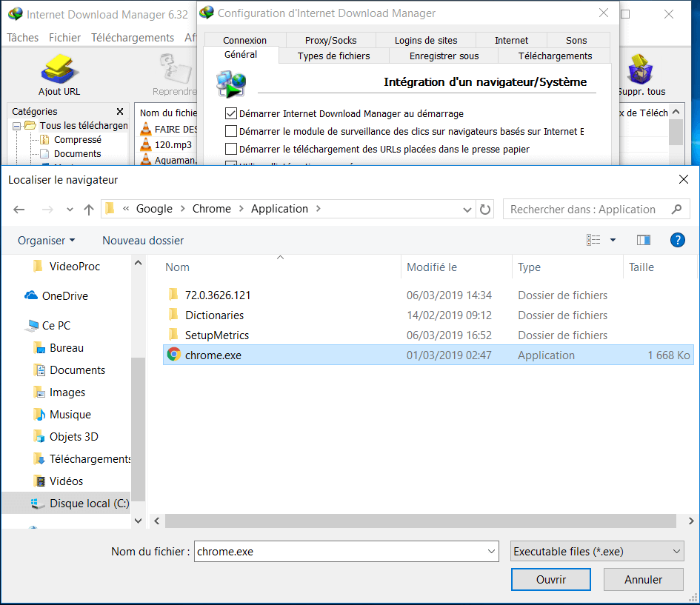Go up one folder level arrow
700x605 pixels.
[89, 209]
